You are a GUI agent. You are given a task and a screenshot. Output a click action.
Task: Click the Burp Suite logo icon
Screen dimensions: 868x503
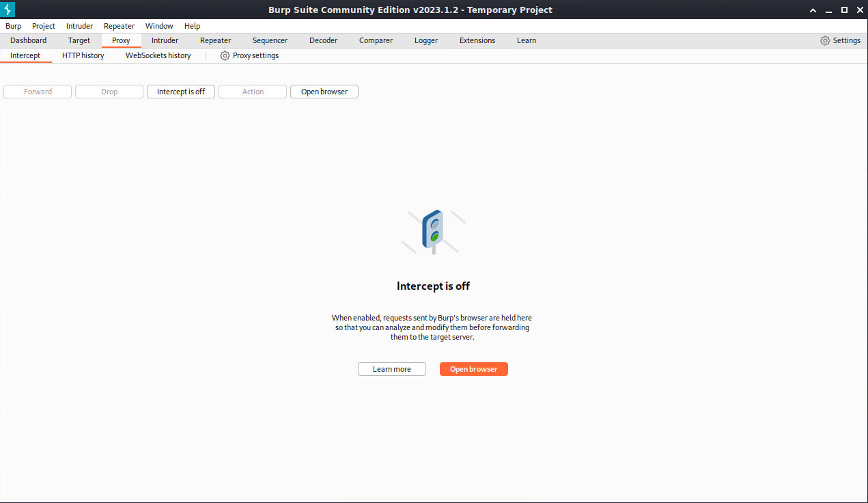coord(8,10)
